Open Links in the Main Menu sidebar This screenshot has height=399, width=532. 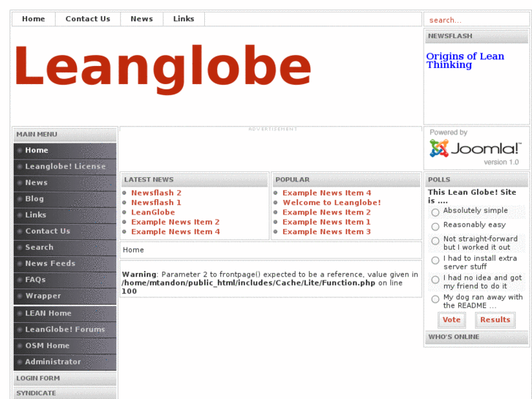pyautogui.click(x=65, y=215)
